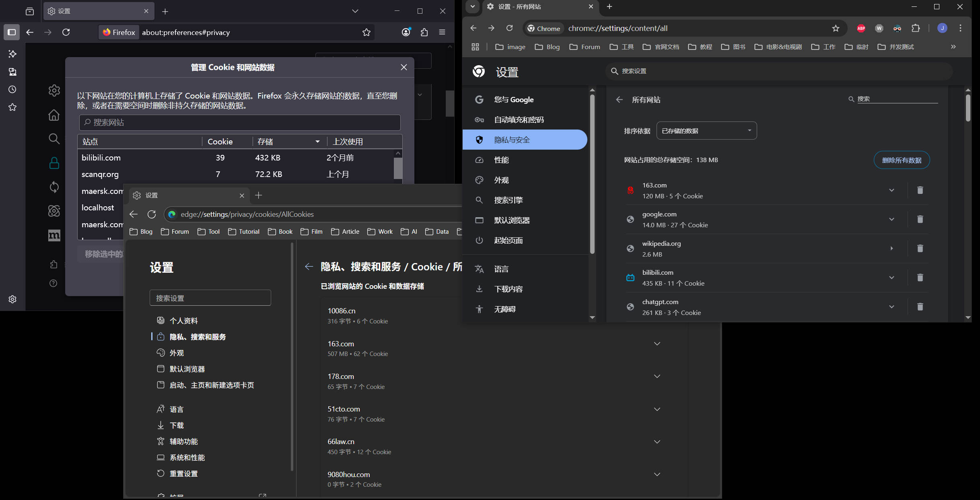Click 删除所有数据 button in Chrome

click(902, 160)
